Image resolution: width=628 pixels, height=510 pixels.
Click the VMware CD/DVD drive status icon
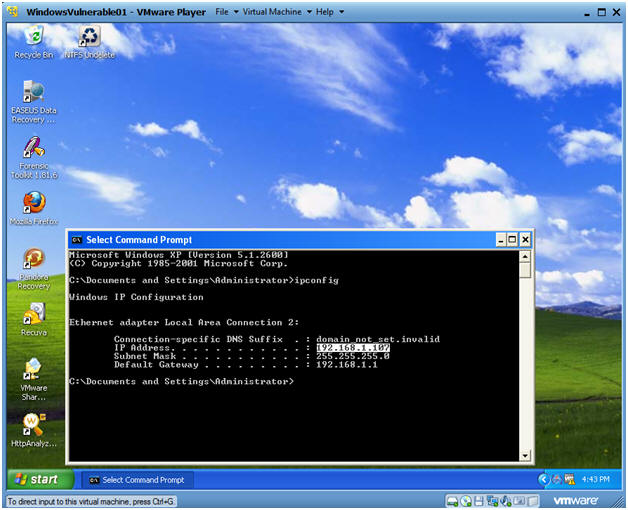[x=466, y=501]
